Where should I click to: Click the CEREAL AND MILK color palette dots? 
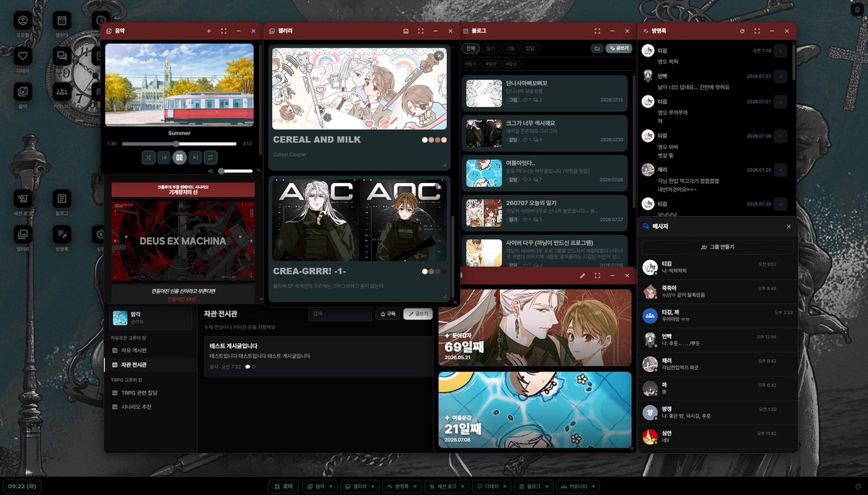[x=434, y=140]
